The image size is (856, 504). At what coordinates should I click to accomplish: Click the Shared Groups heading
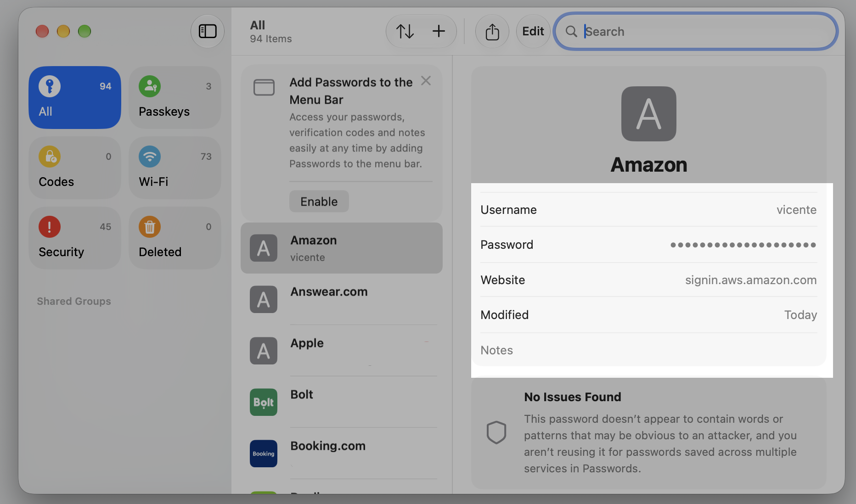pyautogui.click(x=74, y=301)
